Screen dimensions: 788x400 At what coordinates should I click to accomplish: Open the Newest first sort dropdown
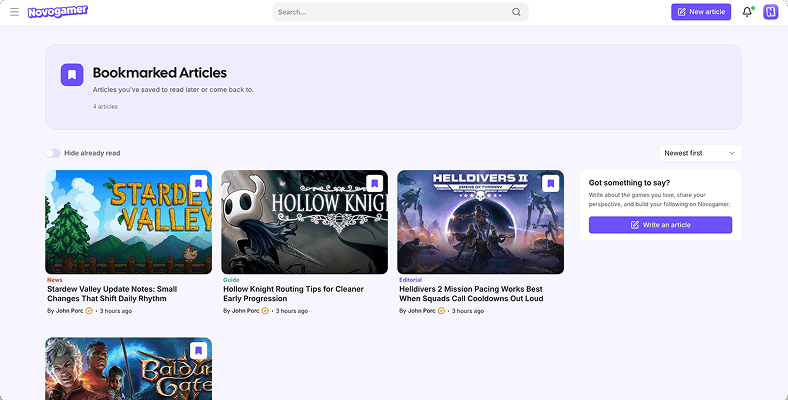click(700, 153)
